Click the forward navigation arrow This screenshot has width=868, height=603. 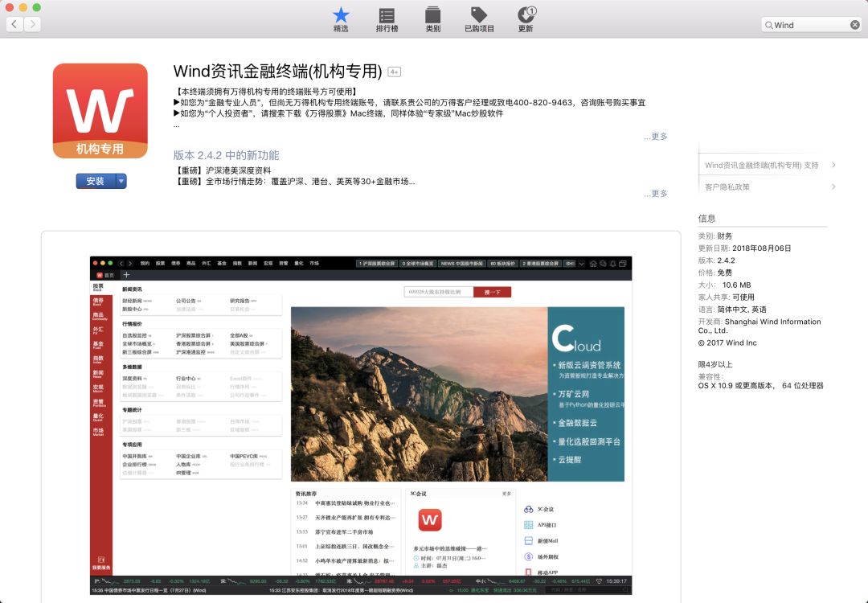[32, 24]
